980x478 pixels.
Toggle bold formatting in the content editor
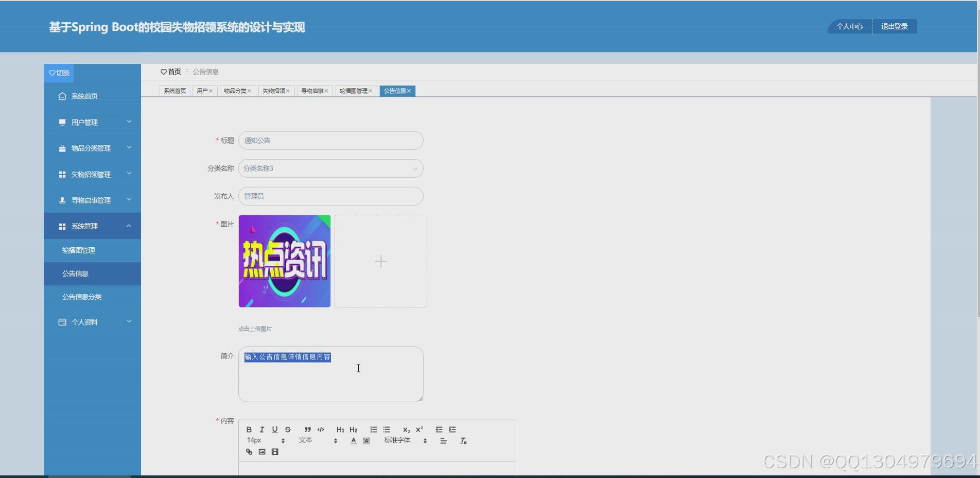[x=249, y=430]
